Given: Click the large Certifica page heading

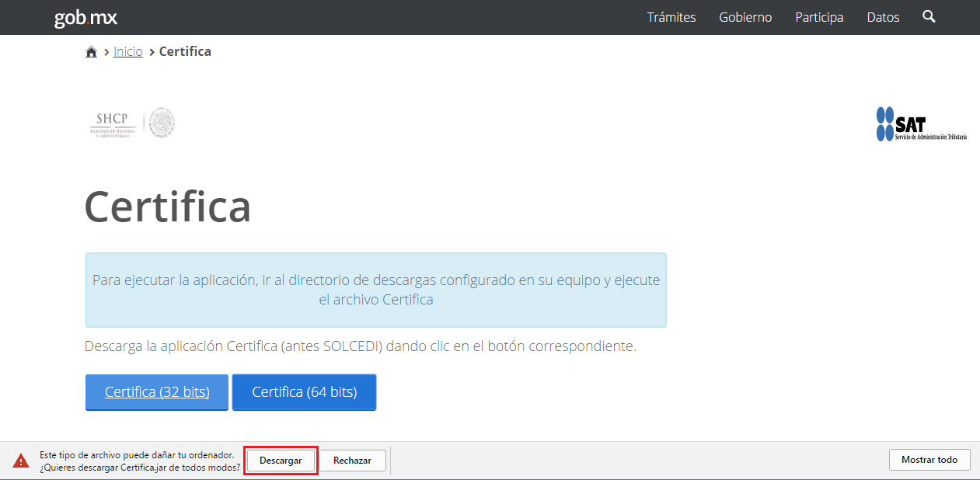Looking at the screenshot, I should coord(168,207).
